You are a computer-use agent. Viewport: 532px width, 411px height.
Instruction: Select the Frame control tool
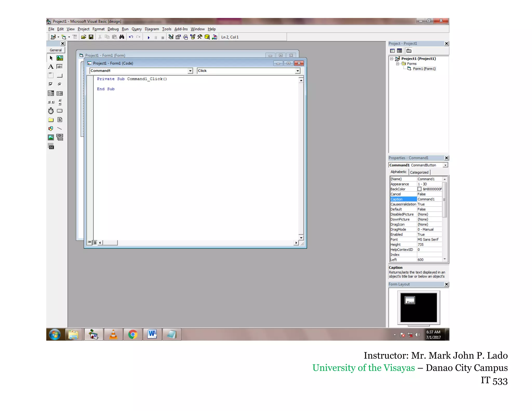pyautogui.click(x=51, y=76)
